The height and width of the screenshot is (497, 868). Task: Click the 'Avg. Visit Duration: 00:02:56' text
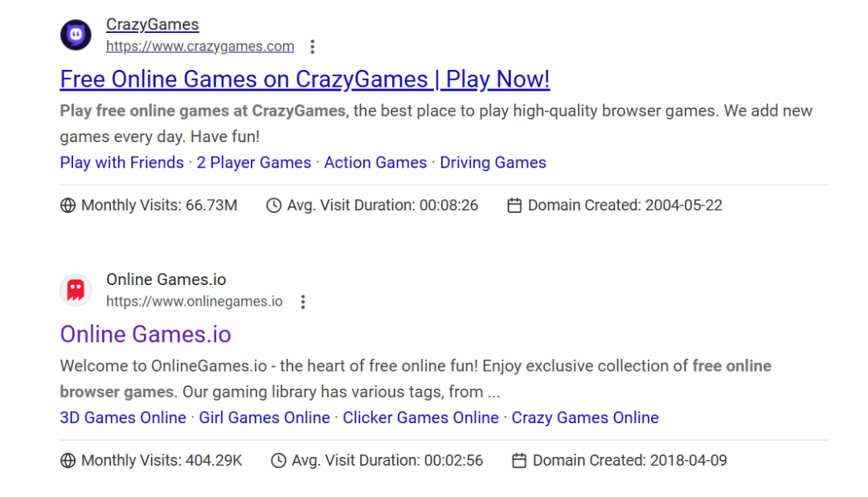(387, 461)
